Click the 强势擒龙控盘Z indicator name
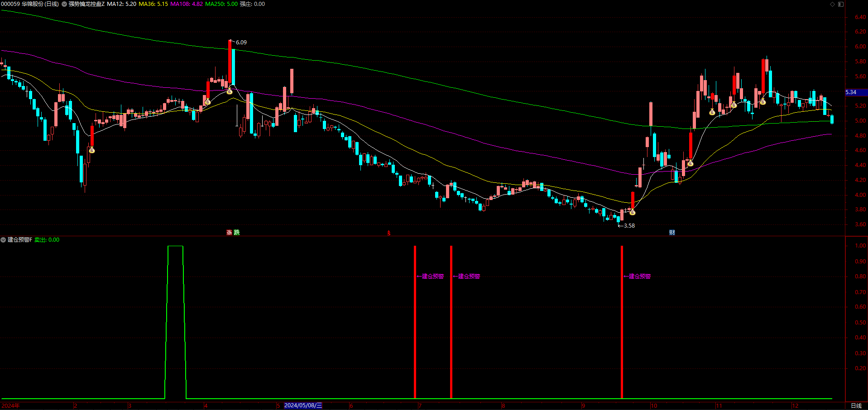 click(86, 4)
